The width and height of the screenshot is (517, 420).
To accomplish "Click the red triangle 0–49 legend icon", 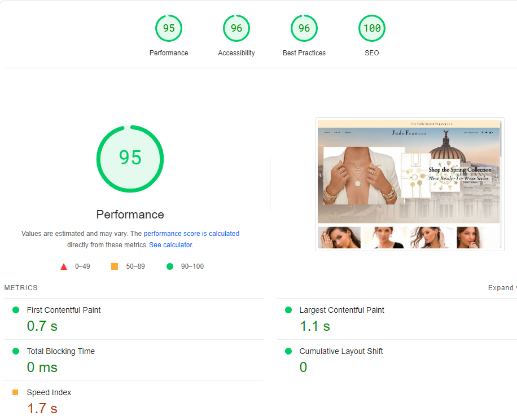I will 64,266.
